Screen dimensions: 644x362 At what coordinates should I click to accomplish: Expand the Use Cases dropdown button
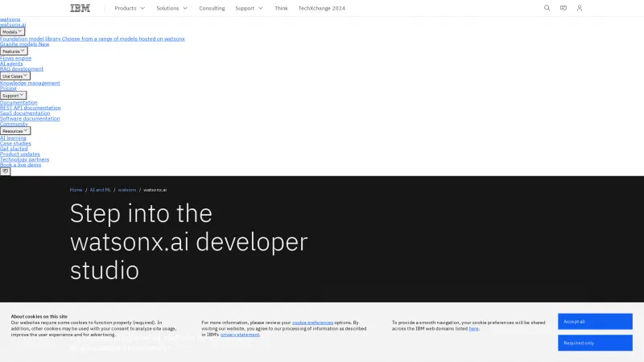click(14, 76)
